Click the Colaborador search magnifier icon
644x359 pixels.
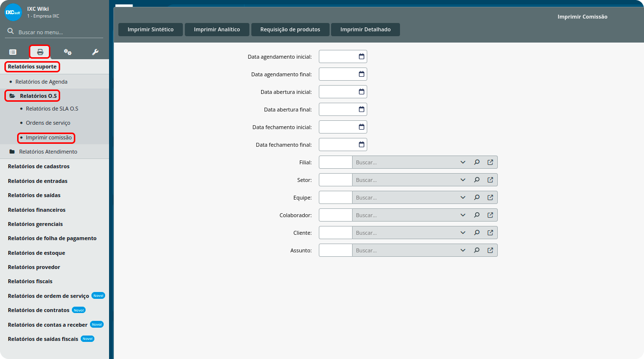coord(476,215)
